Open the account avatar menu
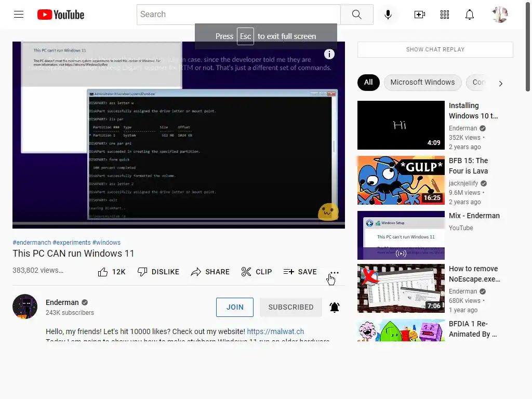The image size is (532, 399). tap(500, 15)
